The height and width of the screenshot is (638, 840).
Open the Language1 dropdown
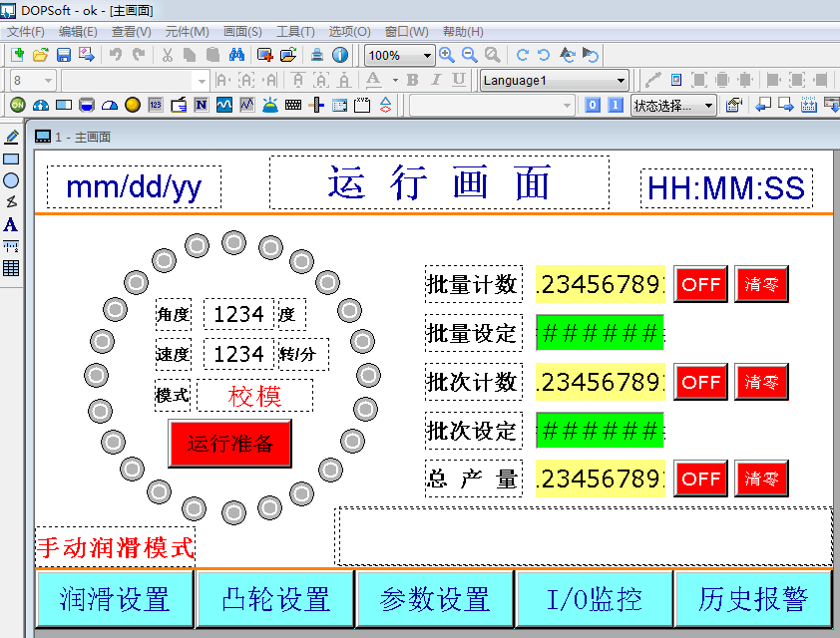554,81
